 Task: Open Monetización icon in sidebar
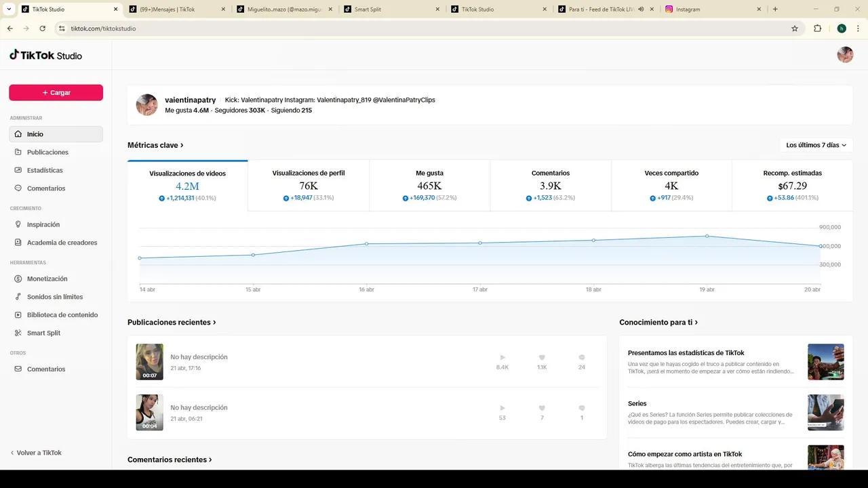18,279
